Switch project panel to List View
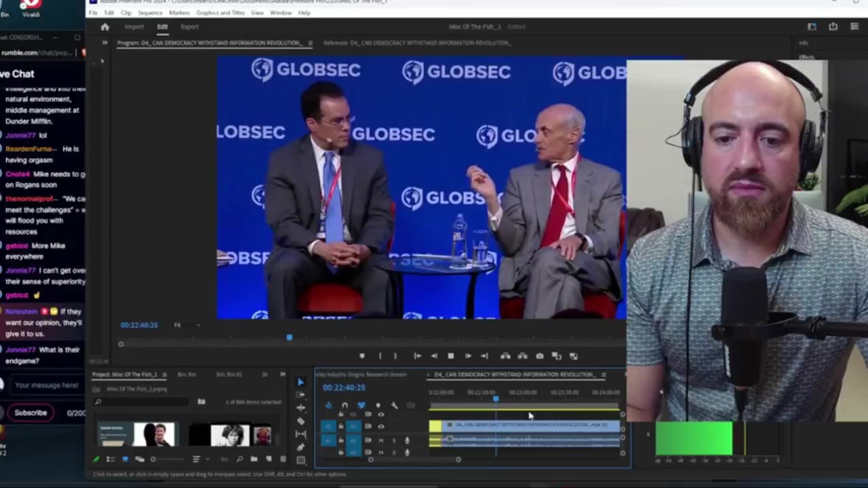 click(111, 459)
